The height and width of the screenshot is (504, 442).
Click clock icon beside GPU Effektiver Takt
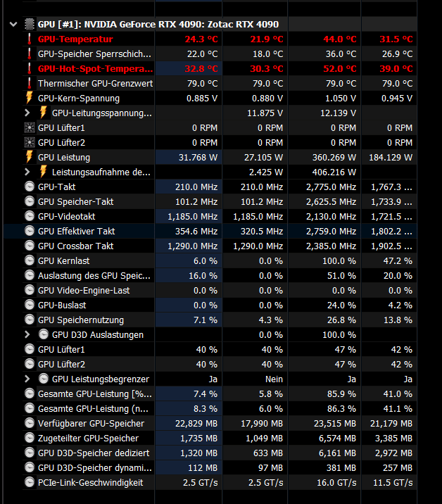tap(30, 231)
